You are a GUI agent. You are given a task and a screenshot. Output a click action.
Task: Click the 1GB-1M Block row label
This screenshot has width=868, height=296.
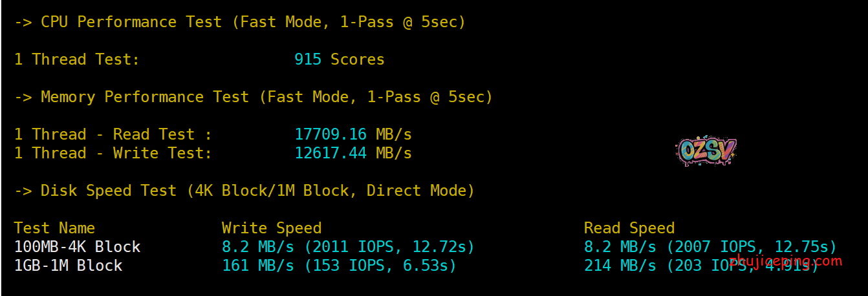tap(68, 266)
